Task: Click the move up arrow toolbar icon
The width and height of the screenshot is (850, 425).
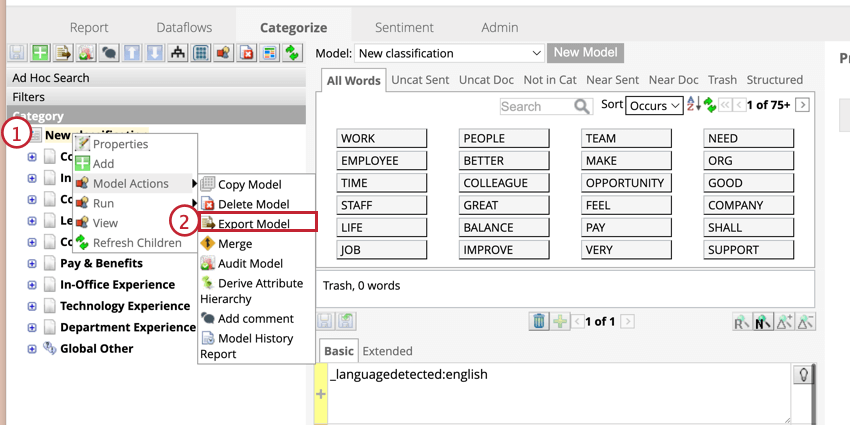Action: (132, 53)
